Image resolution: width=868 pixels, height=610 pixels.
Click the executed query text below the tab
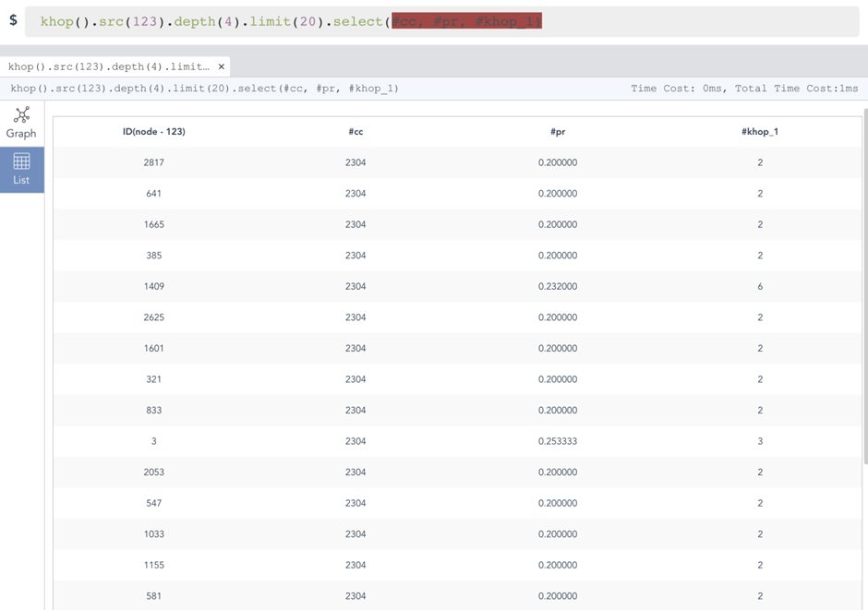tap(204, 89)
